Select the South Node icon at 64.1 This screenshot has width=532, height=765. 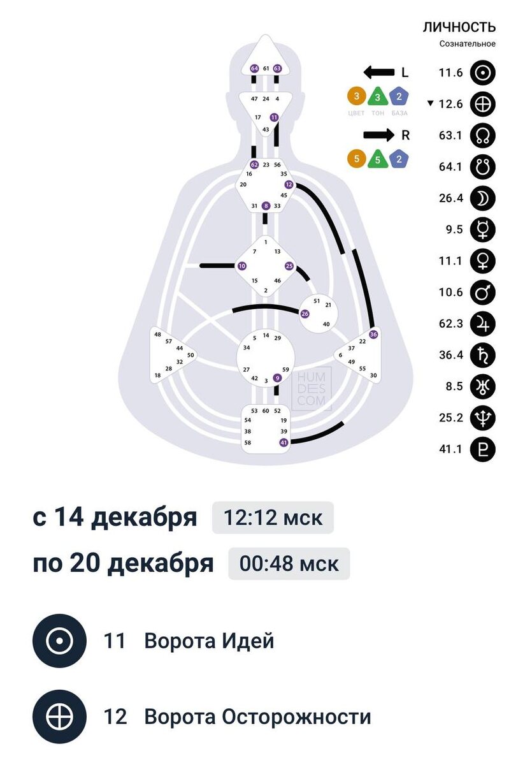[482, 167]
